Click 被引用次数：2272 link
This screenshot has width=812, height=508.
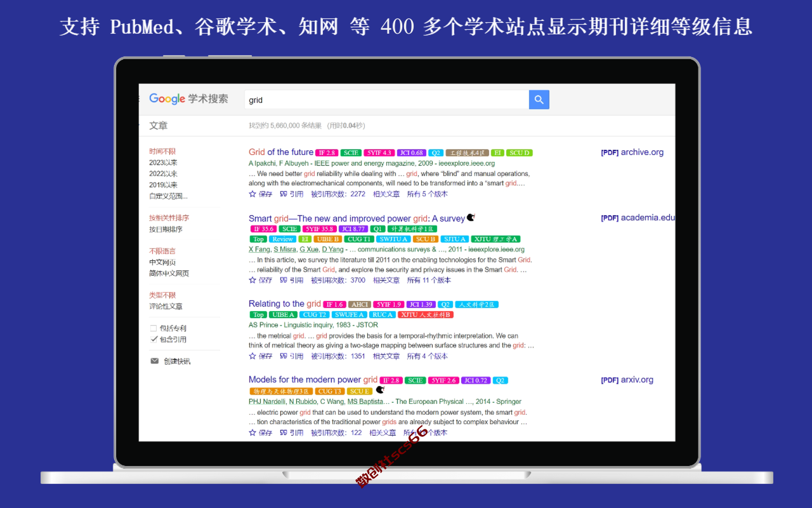pyautogui.click(x=338, y=194)
